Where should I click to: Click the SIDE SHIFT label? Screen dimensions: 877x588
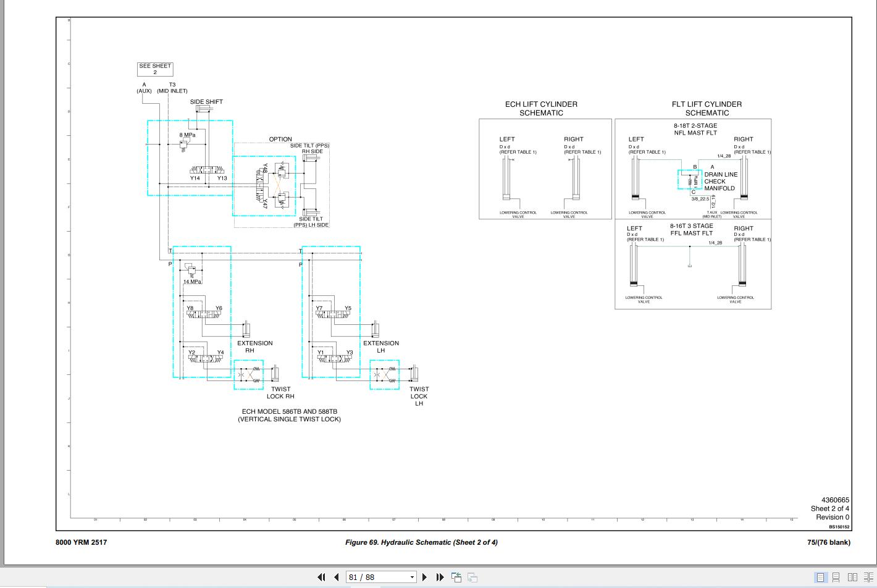pyautogui.click(x=206, y=102)
